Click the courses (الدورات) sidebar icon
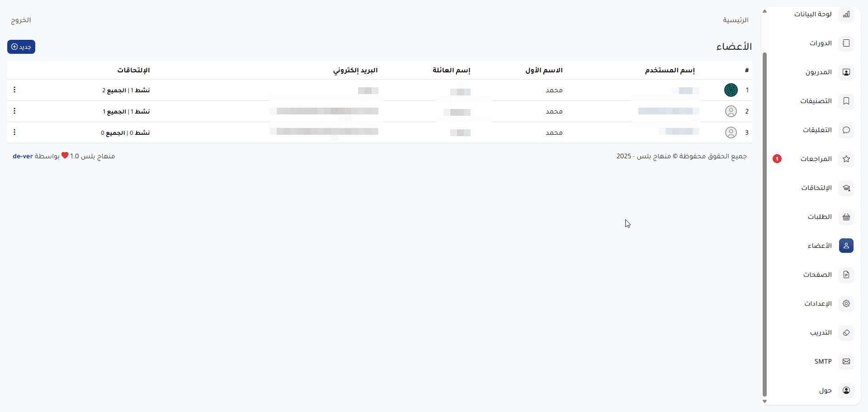 (846, 43)
